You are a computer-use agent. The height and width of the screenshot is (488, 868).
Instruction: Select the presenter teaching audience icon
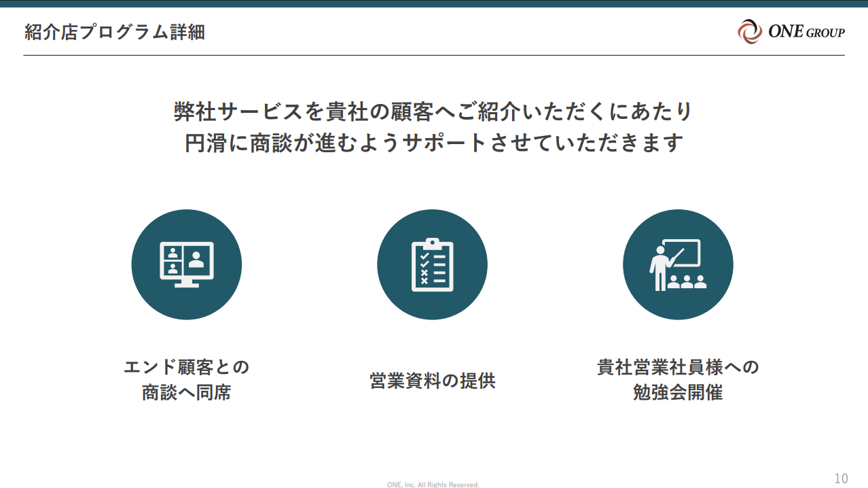coord(677,264)
